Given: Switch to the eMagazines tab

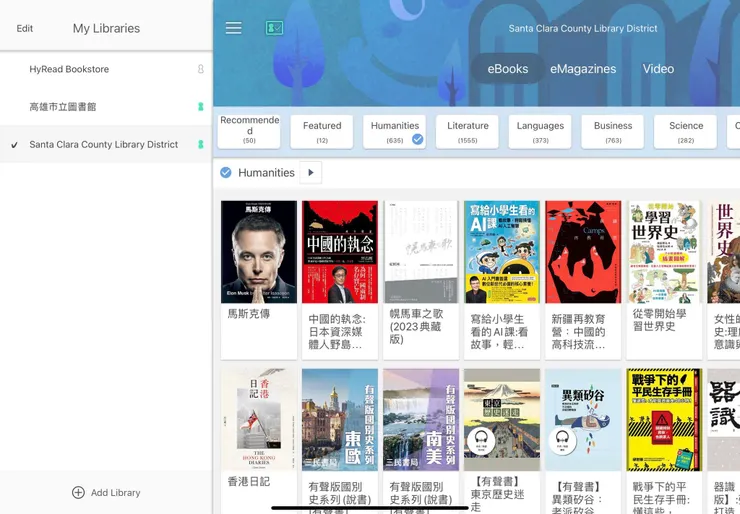Looking at the screenshot, I should (583, 69).
